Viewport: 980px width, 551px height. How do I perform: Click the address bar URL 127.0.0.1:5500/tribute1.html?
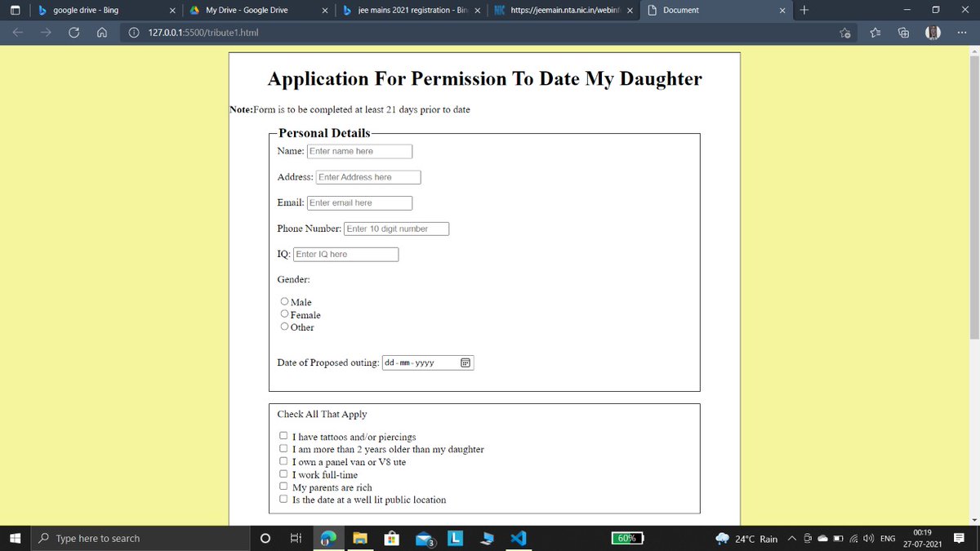tap(205, 33)
